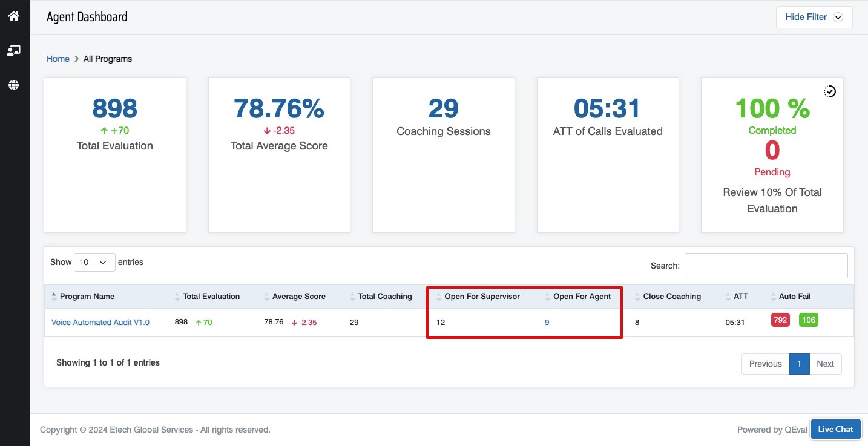Click the Open For Agent value 9

[547, 323]
